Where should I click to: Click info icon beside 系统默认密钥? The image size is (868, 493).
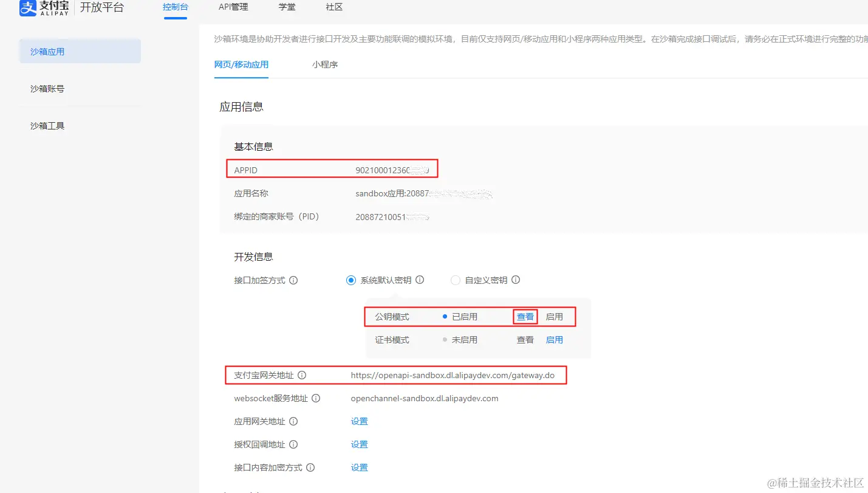pyautogui.click(x=420, y=280)
